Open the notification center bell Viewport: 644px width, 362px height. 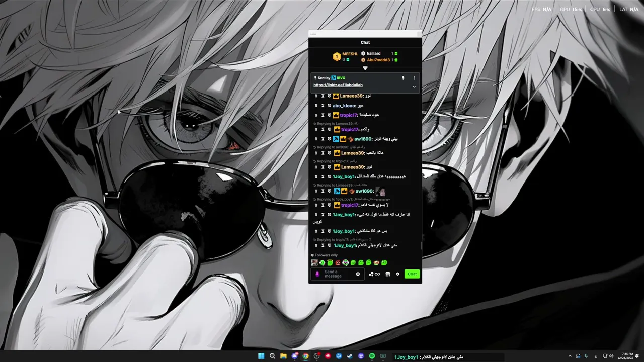(x=637, y=356)
